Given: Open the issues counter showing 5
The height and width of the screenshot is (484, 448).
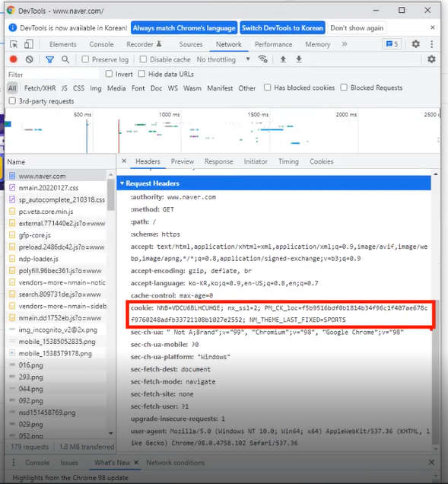Looking at the screenshot, I should (x=392, y=44).
